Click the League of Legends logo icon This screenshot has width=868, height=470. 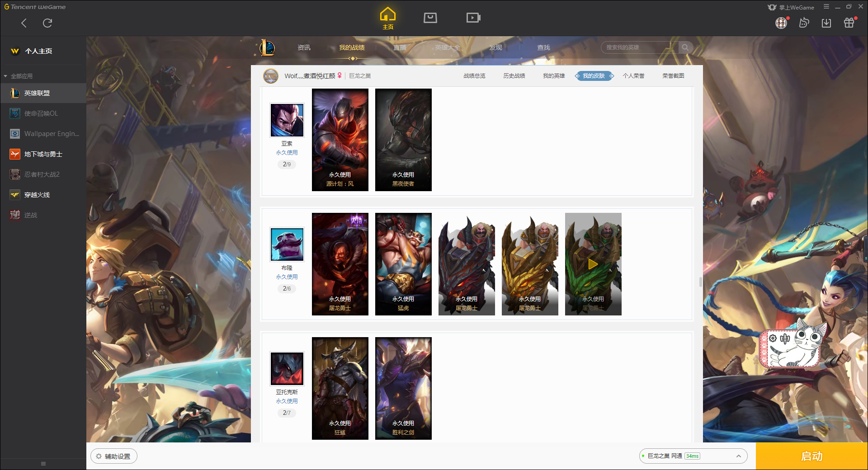[267, 47]
